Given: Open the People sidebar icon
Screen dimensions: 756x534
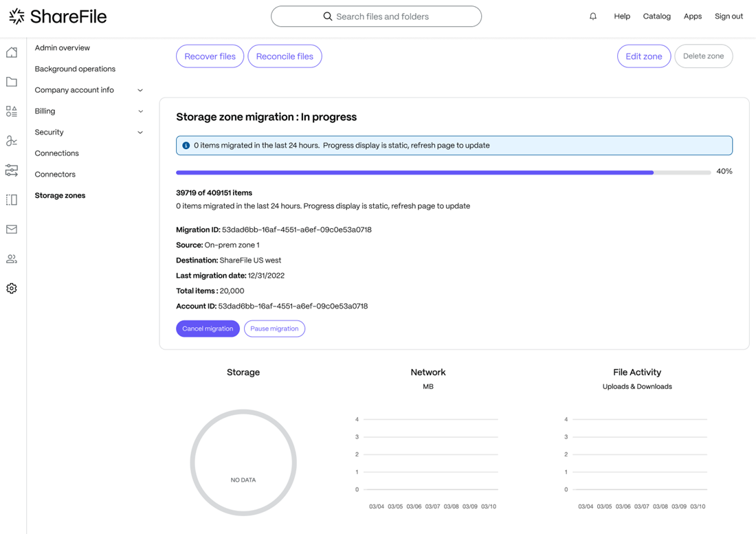Looking at the screenshot, I should [x=12, y=259].
